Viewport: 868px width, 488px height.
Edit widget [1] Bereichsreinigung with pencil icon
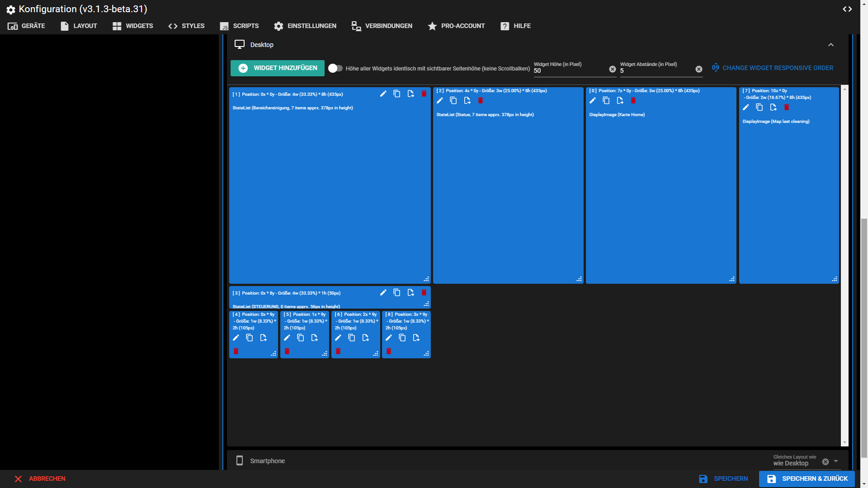(383, 94)
